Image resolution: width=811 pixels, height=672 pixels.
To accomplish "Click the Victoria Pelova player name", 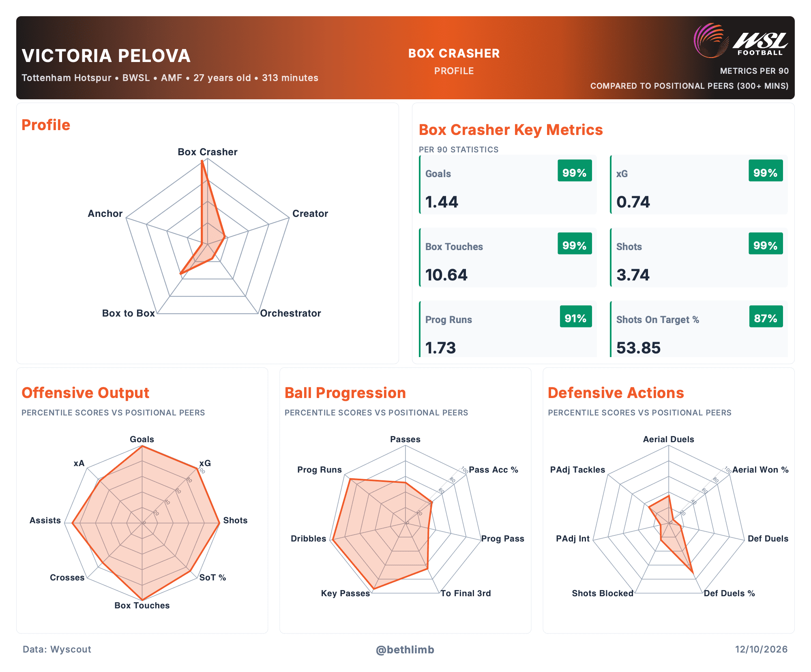I will [x=106, y=56].
